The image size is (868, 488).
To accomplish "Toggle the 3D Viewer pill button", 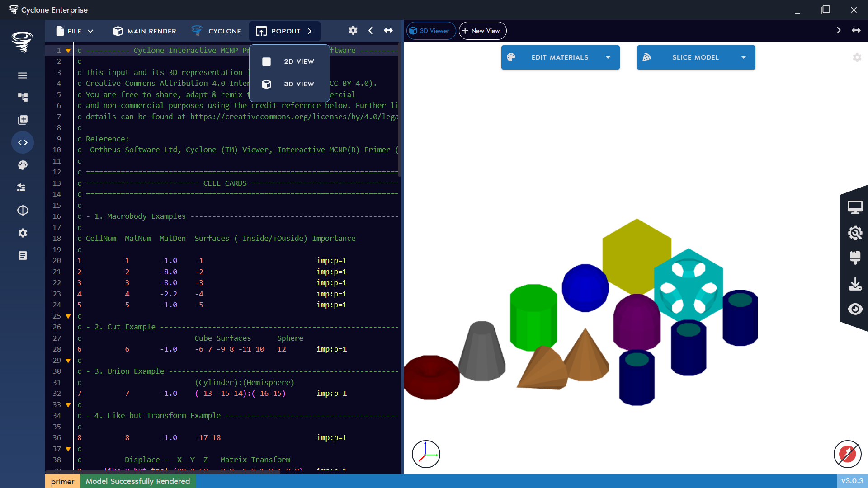I will (430, 31).
